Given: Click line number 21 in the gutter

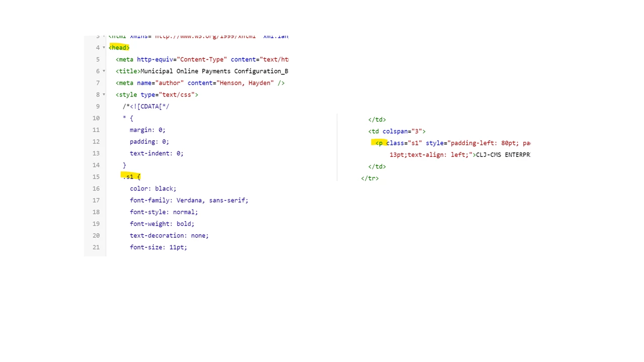Looking at the screenshot, I should click(96, 247).
